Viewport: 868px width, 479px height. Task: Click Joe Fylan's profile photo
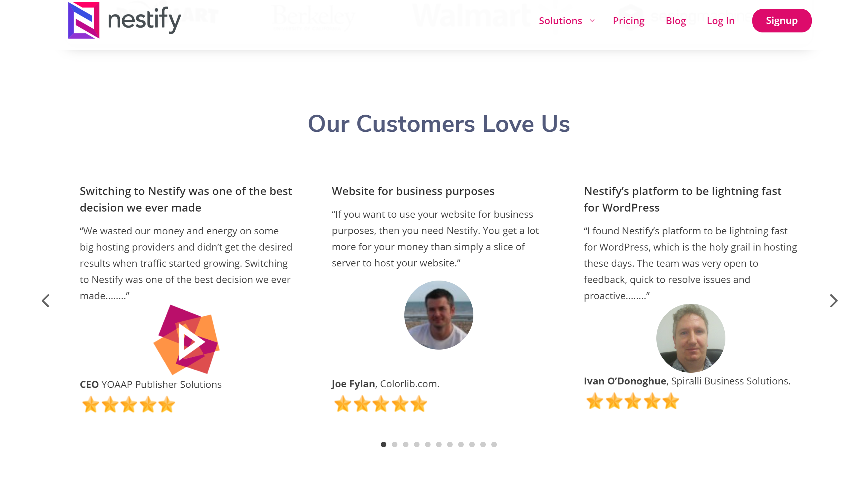pyautogui.click(x=438, y=315)
